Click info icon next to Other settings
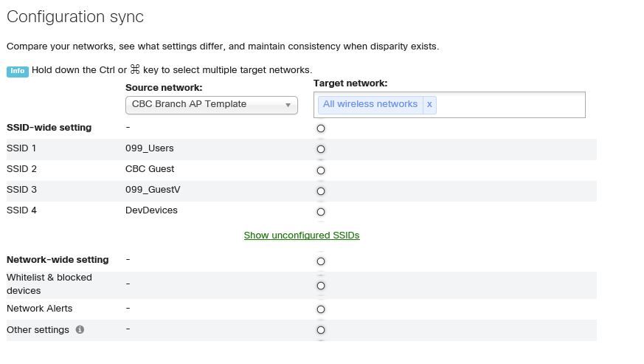This screenshot has height=364, width=644. [80, 329]
